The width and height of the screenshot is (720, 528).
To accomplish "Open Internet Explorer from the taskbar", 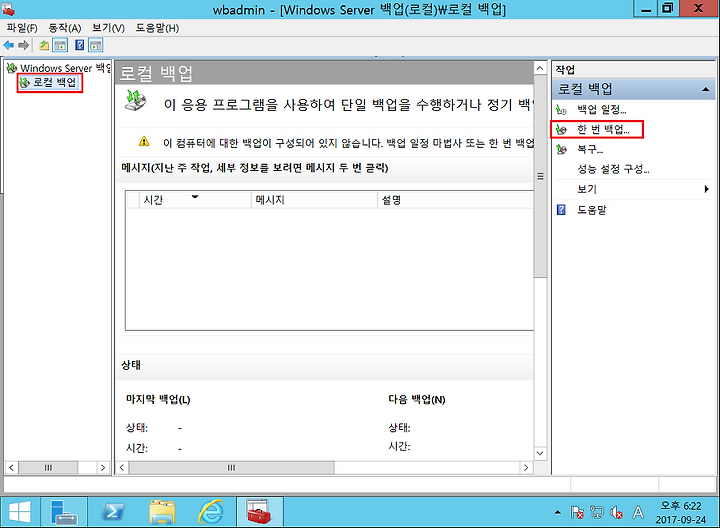I will (211, 512).
